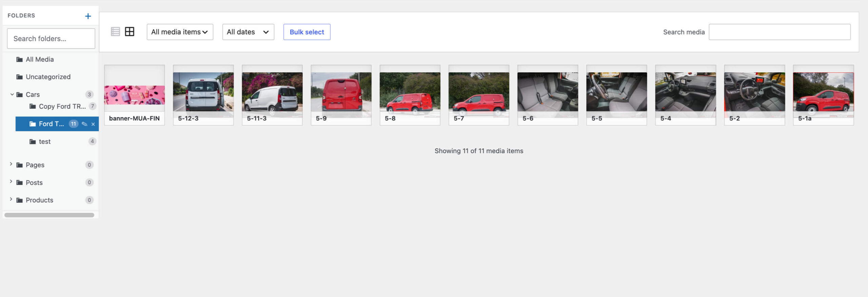Open the banner-MUA-FIN image
This screenshot has width=868, height=297.
134,95
